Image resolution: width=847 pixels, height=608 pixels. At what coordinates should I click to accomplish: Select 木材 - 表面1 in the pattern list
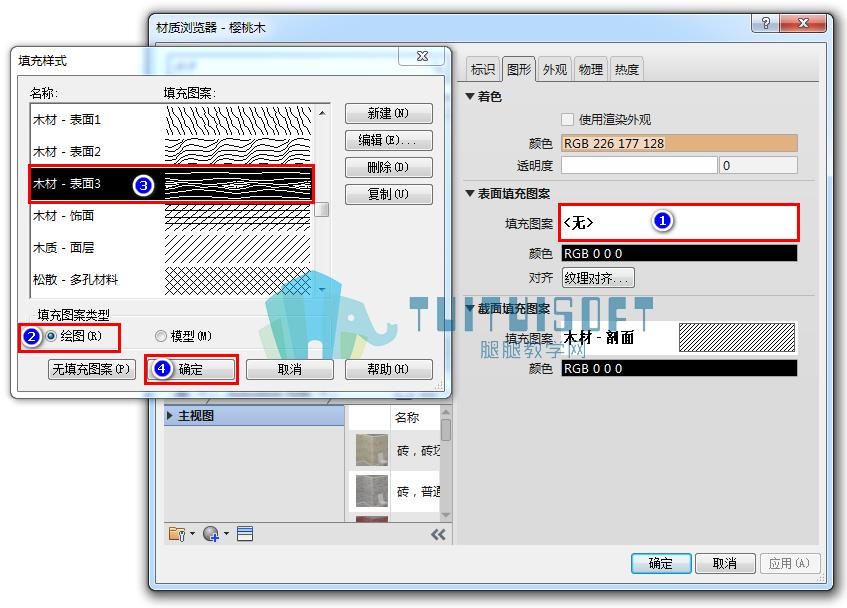coord(172,120)
